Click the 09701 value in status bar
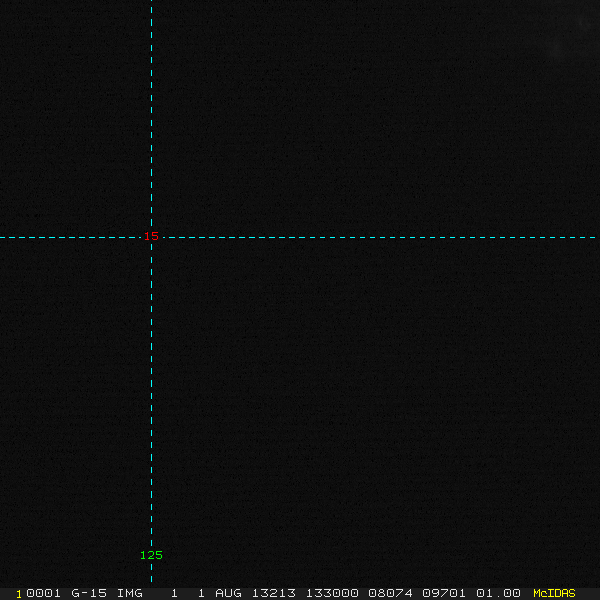The width and height of the screenshot is (600, 600). (x=444, y=593)
